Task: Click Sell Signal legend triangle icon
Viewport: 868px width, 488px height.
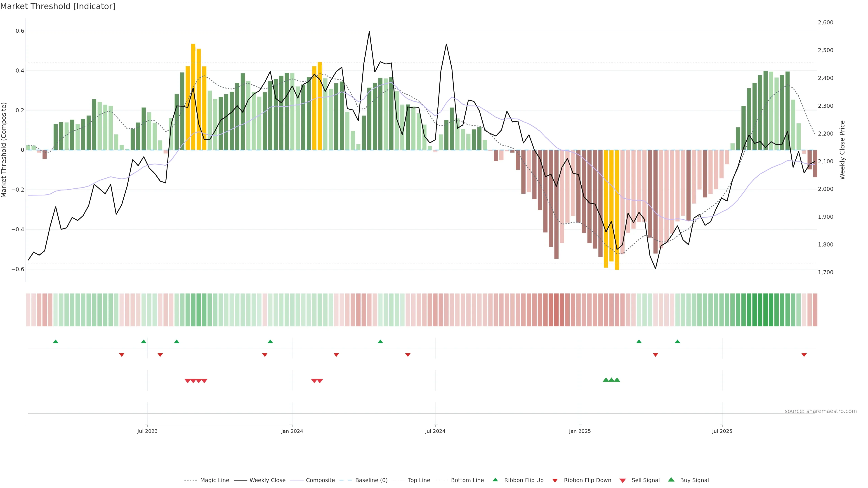Action: coord(623,481)
